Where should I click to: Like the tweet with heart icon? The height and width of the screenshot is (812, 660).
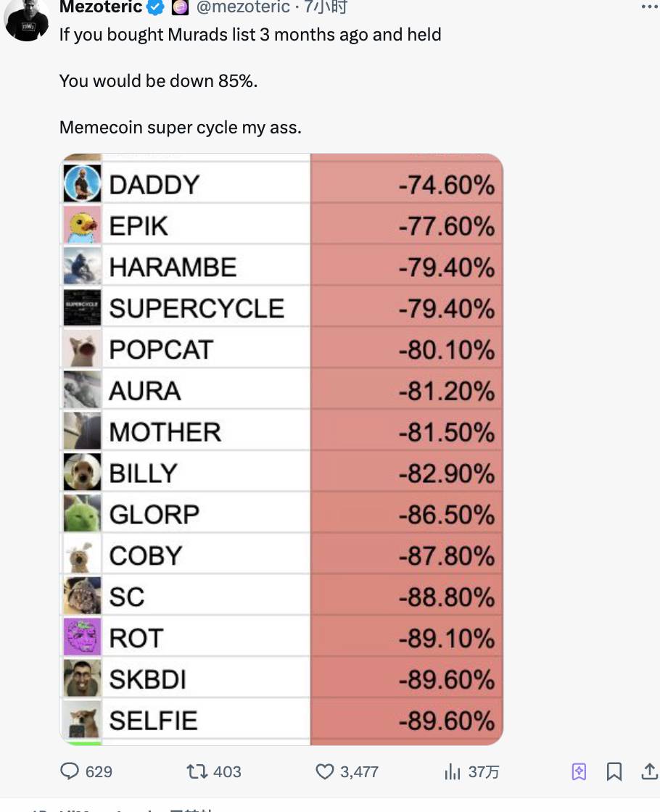pyautogui.click(x=325, y=771)
